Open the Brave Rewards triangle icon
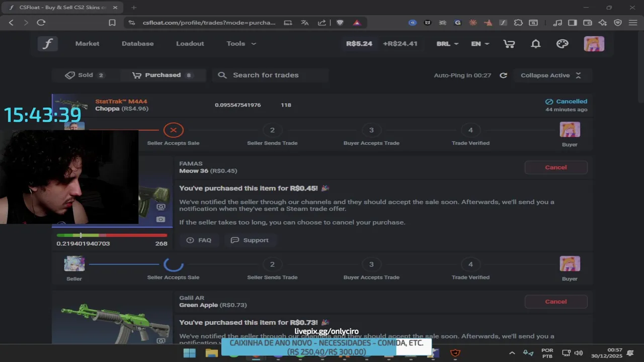644x362 pixels. (357, 23)
